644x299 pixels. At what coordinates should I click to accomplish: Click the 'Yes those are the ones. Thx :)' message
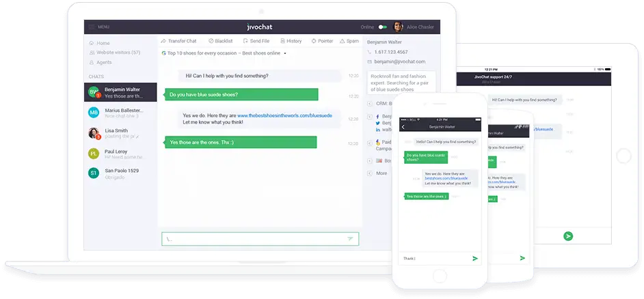(x=241, y=142)
